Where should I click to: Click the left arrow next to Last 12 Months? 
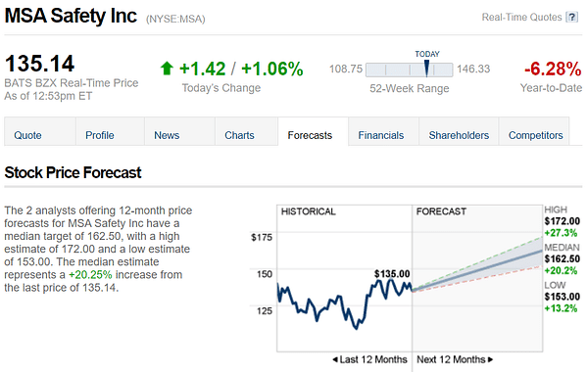pos(335,359)
